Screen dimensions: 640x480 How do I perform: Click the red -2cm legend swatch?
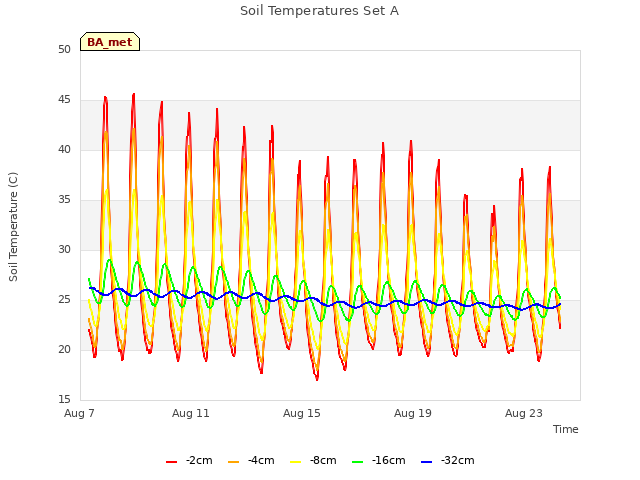(x=171, y=462)
